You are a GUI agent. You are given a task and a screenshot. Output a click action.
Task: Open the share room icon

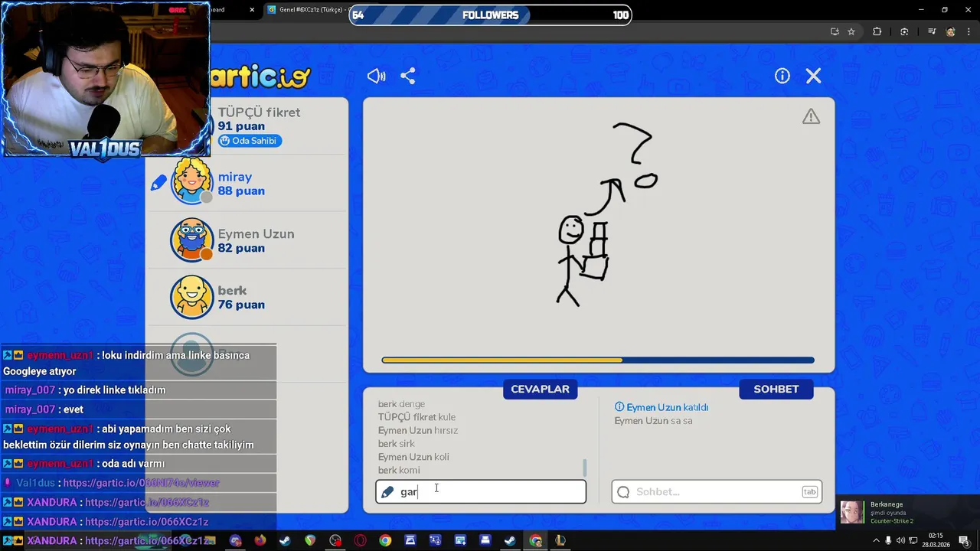pos(408,76)
